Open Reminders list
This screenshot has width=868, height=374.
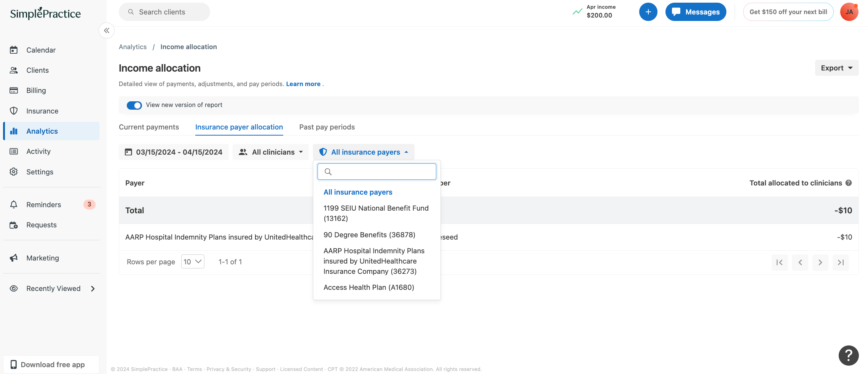pos(43,205)
